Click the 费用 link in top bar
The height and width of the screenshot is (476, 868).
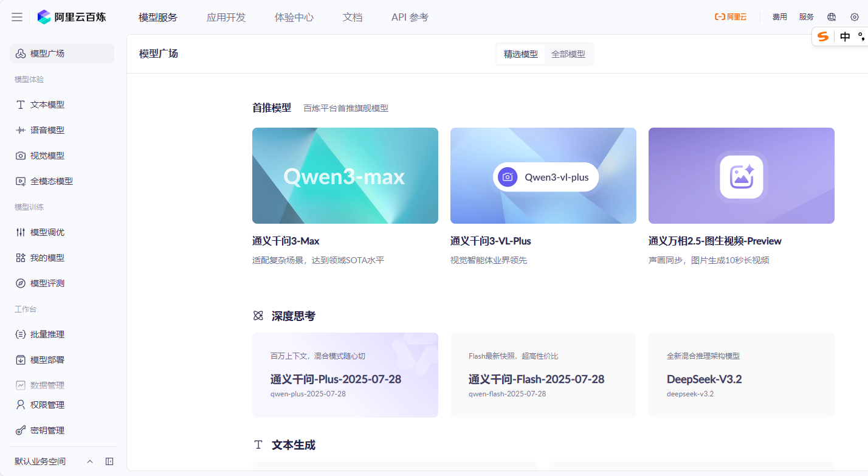[780, 17]
